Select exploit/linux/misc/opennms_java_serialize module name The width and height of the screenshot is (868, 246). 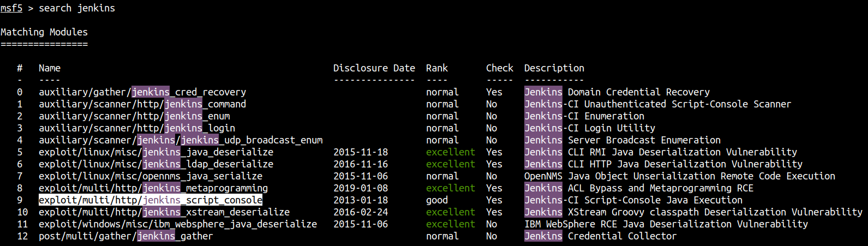click(x=151, y=176)
